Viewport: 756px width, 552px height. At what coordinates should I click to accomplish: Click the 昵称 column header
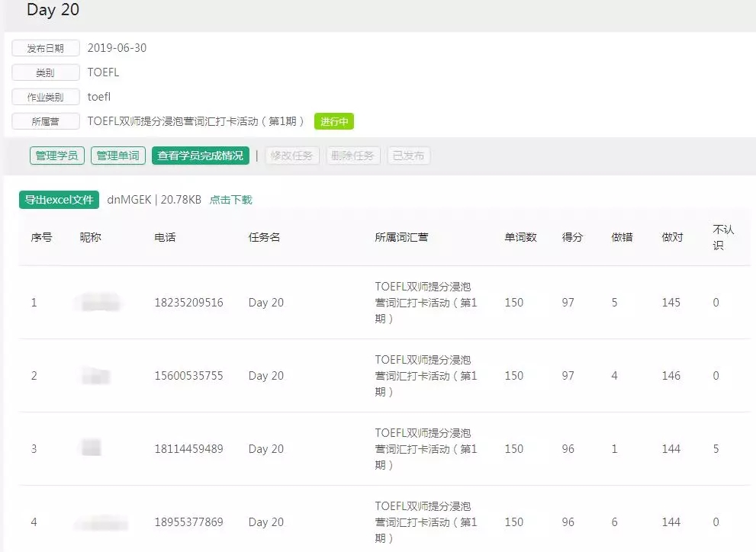point(90,237)
